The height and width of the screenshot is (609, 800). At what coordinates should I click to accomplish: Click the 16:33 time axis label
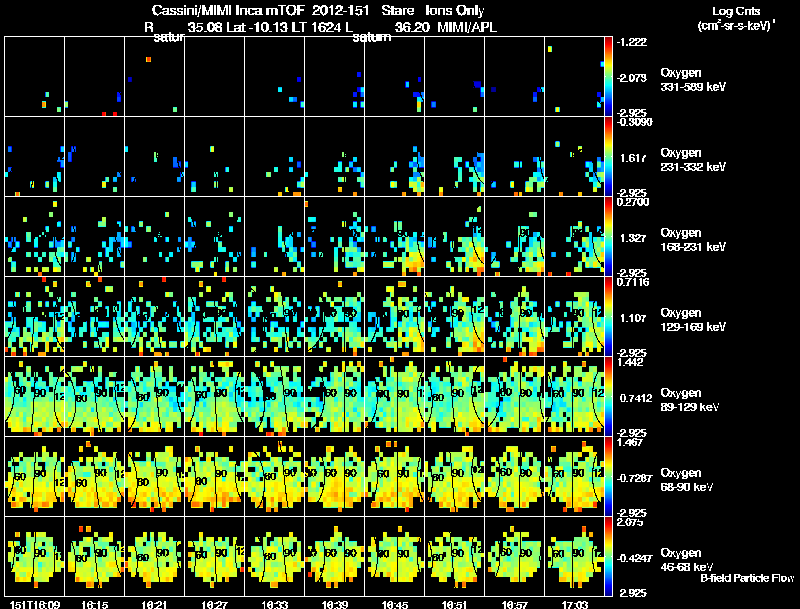pyautogui.click(x=275, y=604)
